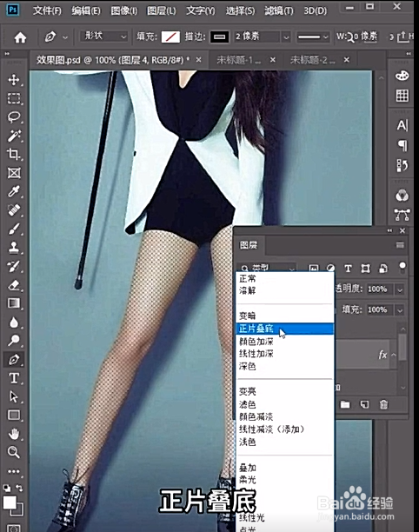Toggle the smart object layer filter

coord(383,269)
